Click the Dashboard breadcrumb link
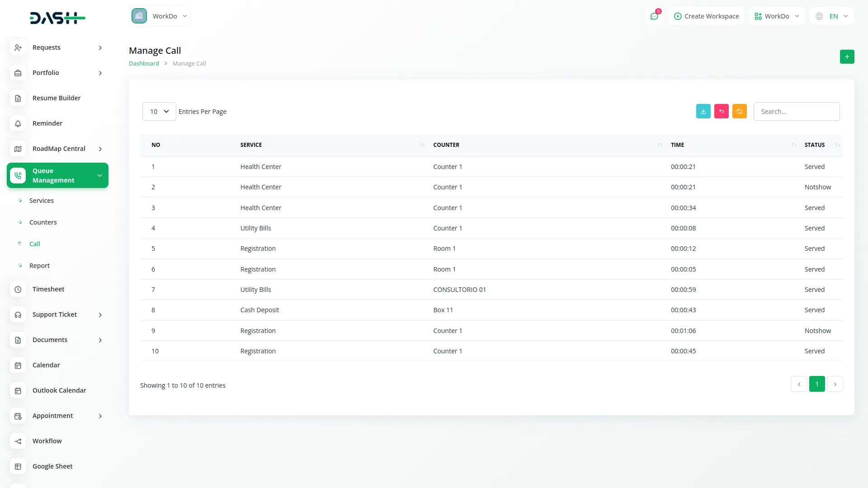 click(x=144, y=64)
